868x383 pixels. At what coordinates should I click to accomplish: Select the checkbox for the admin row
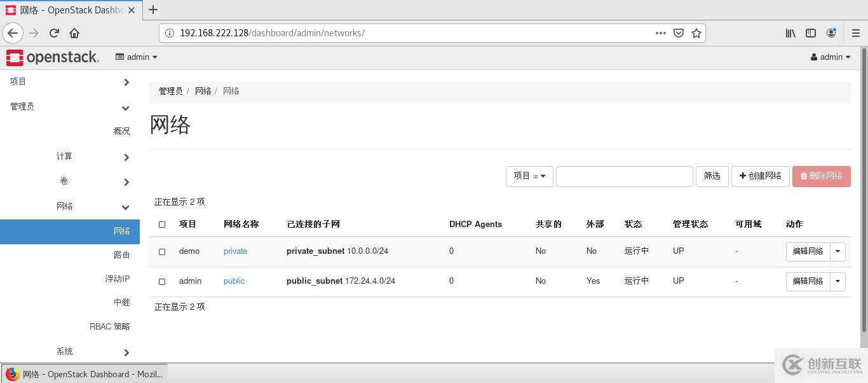click(162, 281)
